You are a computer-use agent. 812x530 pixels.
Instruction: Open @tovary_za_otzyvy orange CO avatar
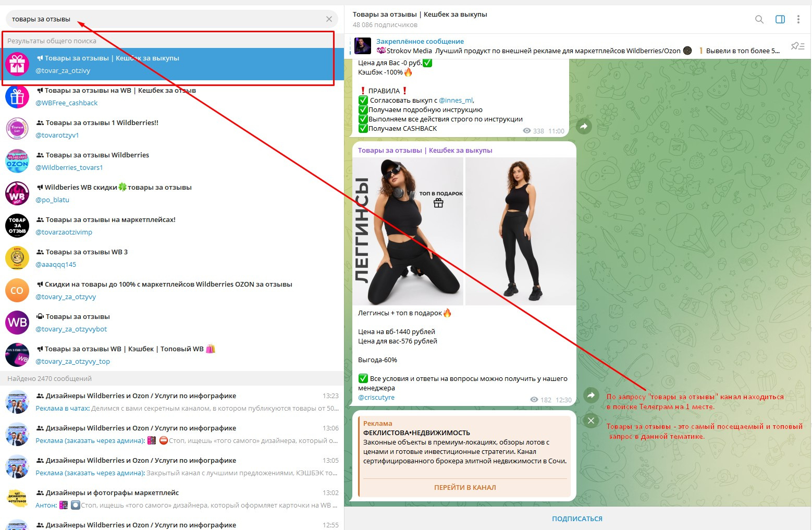pyautogui.click(x=17, y=290)
